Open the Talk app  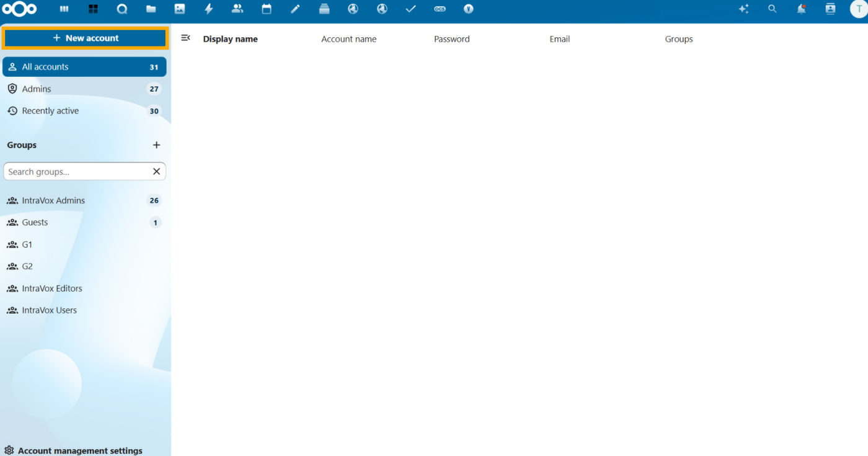122,9
